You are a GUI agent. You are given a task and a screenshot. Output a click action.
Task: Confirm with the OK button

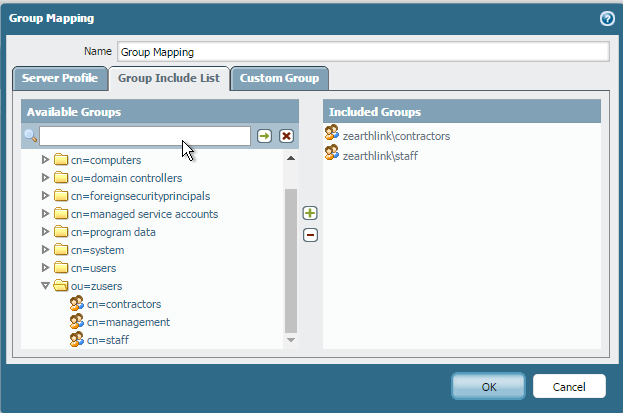(488, 386)
